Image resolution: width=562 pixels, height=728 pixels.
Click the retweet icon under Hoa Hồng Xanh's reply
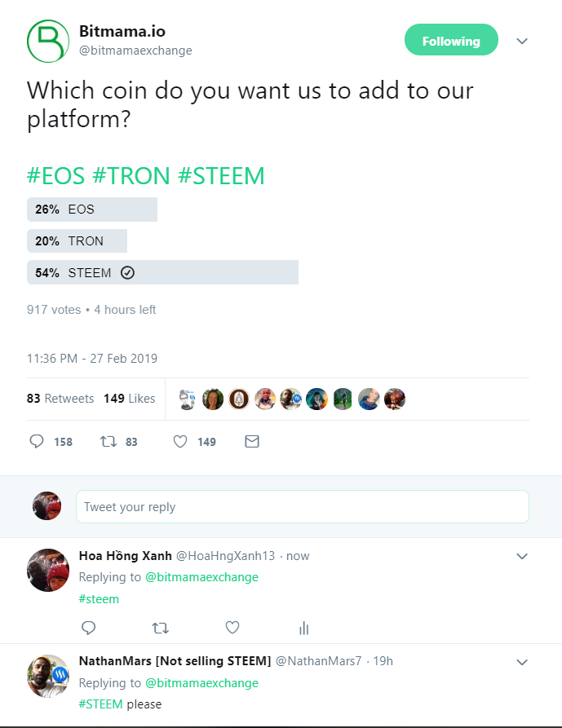point(160,629)
